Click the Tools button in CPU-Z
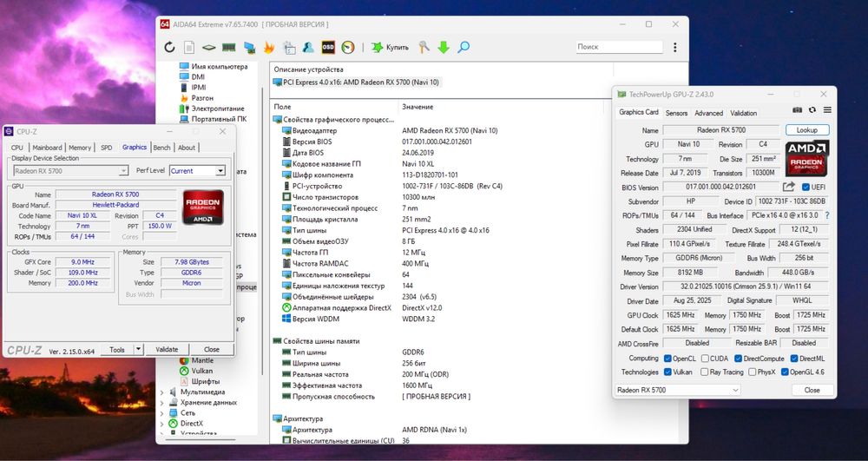This screenshot has width=868, height=461. tap(117, 350)
